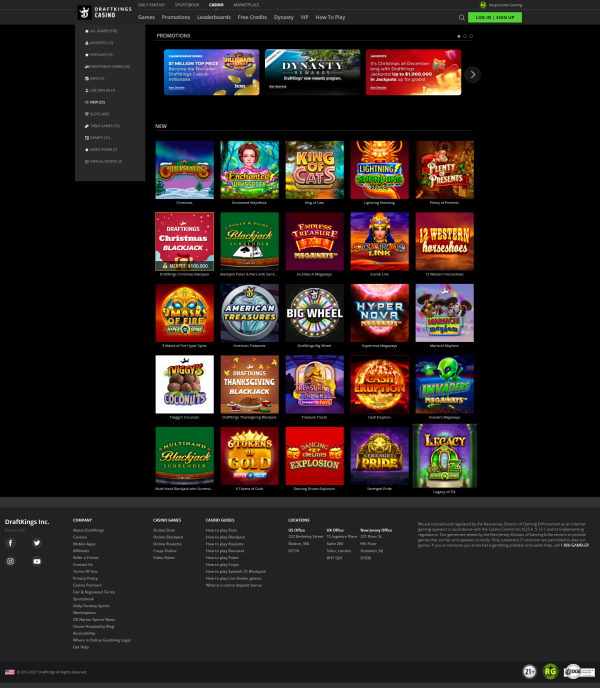
Task: Click the US flag icon in footer
Action: coord(10,672)
